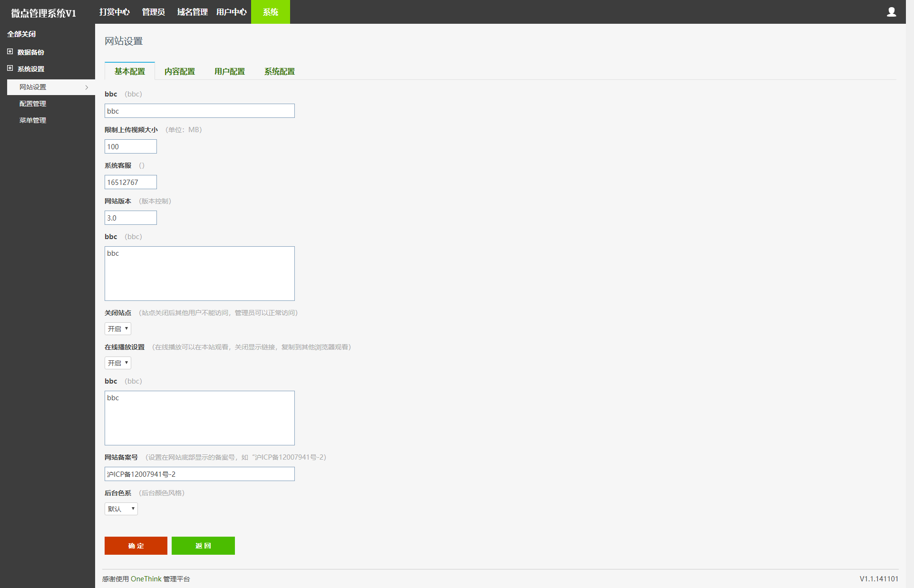
Task: Click the 返回 button
Action: pos(203,546)
